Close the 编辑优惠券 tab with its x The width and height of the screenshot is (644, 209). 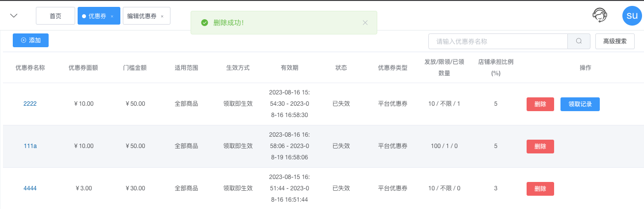coord(162,16)
